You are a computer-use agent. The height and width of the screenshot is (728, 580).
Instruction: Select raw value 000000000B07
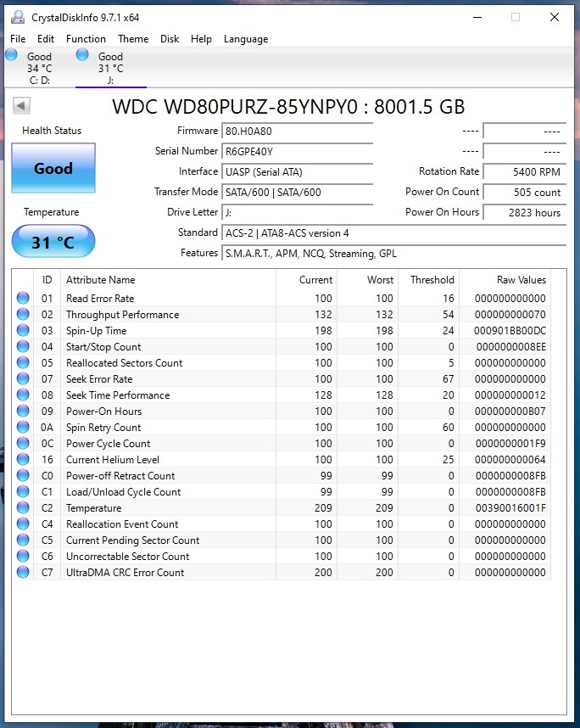510,412
